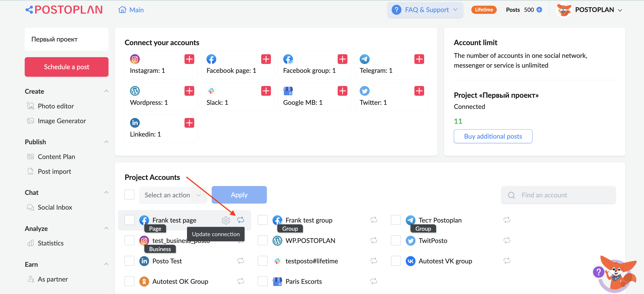Check the Autotest VK group checkbox
The width and height of the screenshot is (644, 294).
[x=396, y=261]
